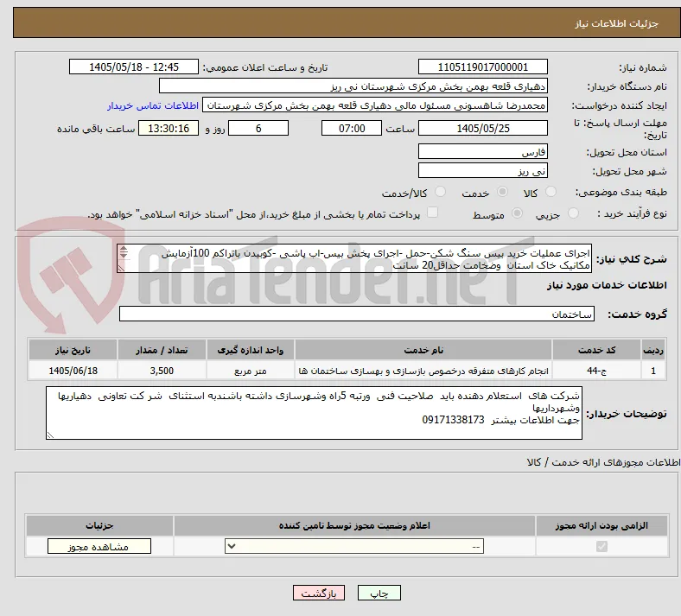Click the request creator name field
681x616 pixels.
tap(375, 105)
